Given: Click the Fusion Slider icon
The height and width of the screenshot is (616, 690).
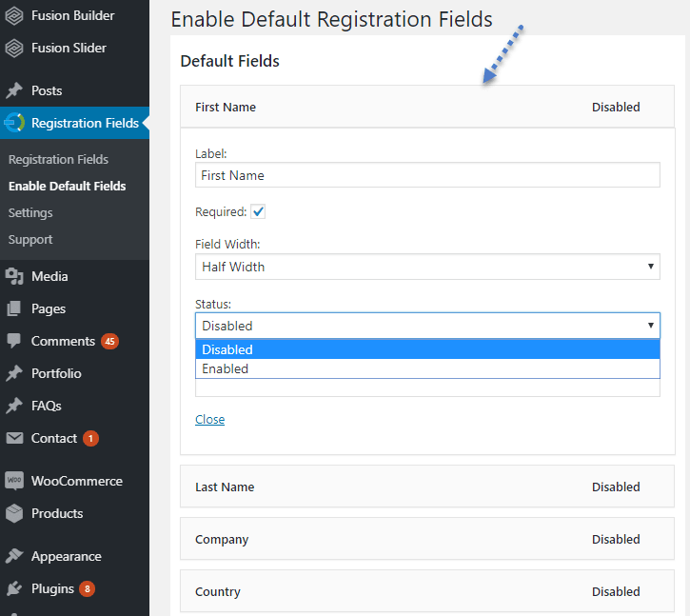Looking at the screenshot, I should 14,48.
